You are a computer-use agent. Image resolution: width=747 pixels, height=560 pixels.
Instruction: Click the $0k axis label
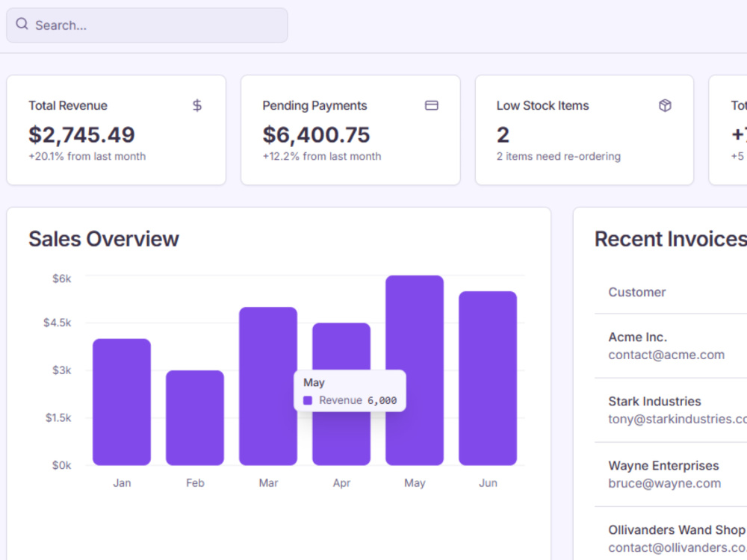pos(61,465)
